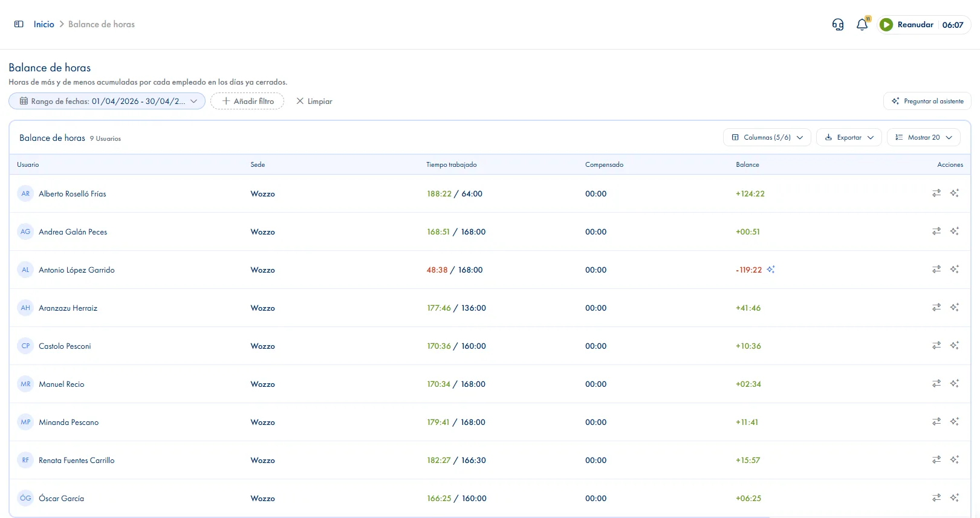Click the compensate arrows icon for Castolo Pesconi
The width and height of the screenshot is (980, 518).
(x=936, y=346)
